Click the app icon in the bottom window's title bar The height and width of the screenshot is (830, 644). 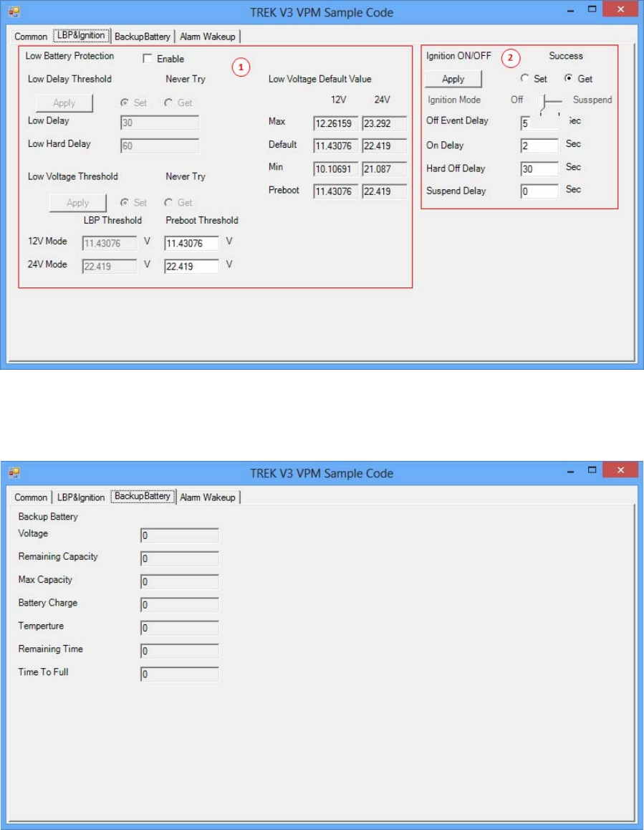coord(14,472)
